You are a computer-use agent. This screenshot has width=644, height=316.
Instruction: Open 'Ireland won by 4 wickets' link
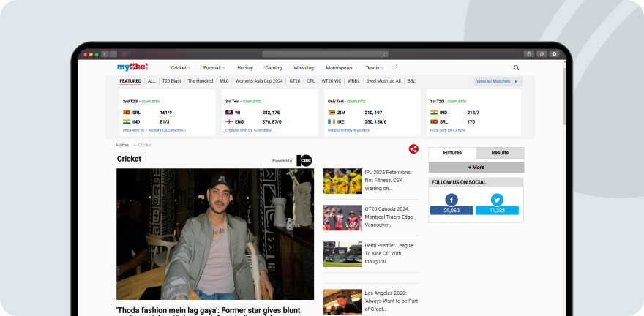click(348, 130)
